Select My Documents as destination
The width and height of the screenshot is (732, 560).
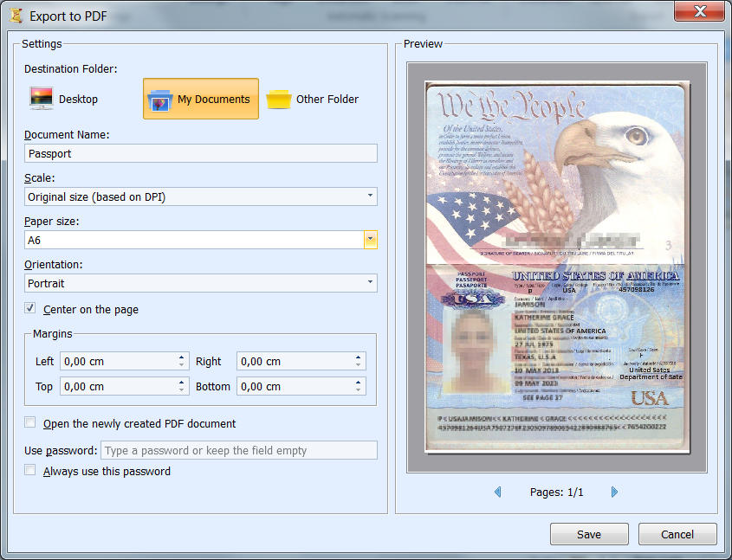(201, 99)
